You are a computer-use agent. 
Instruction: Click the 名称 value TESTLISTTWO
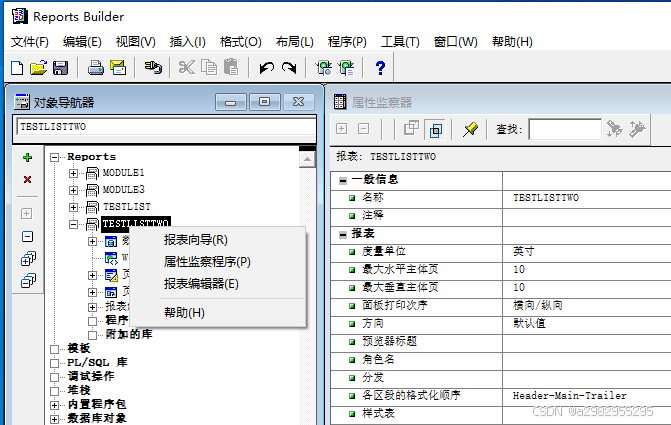coord(546,197)
